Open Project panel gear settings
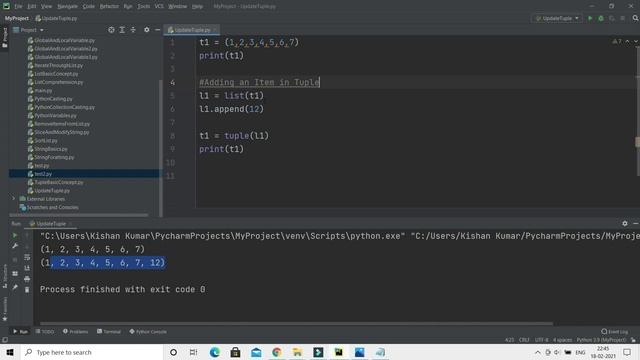This screenshot has width=640, height=360. pos(147,30)
